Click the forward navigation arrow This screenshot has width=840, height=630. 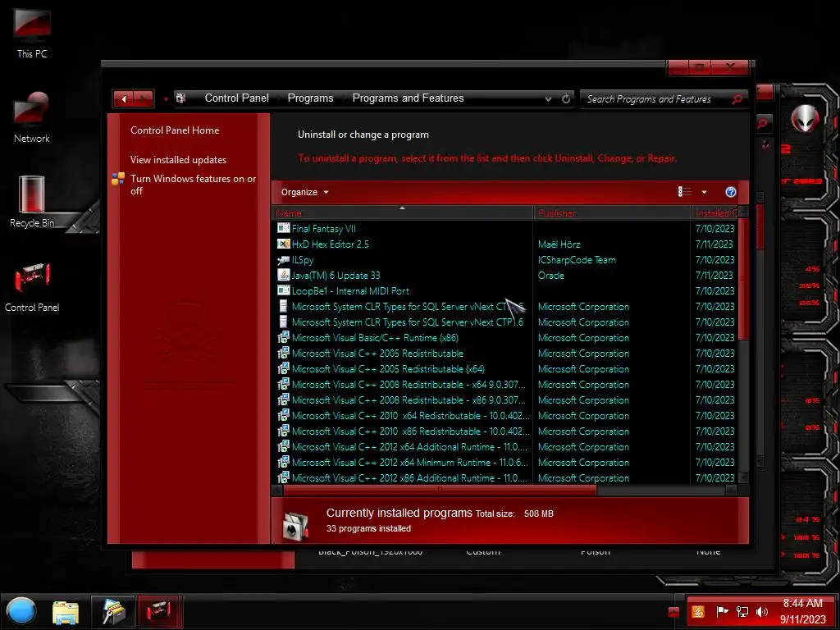point(143,98)
